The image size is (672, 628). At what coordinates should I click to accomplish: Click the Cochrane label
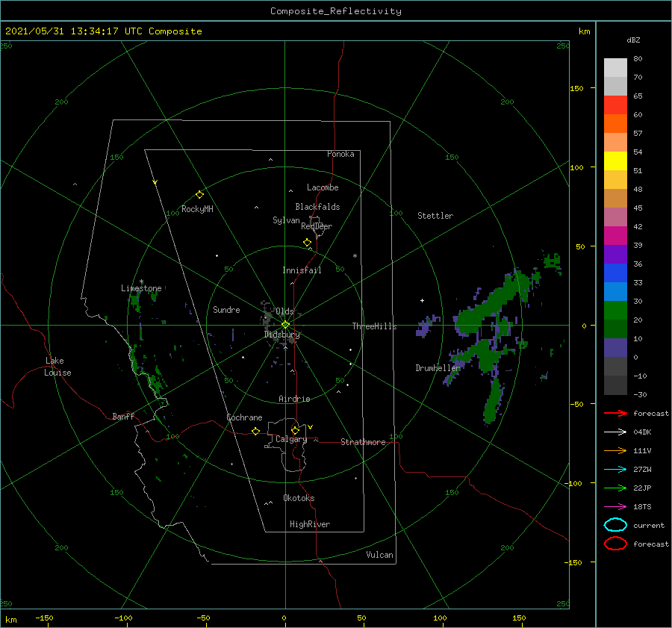(244, 417)
